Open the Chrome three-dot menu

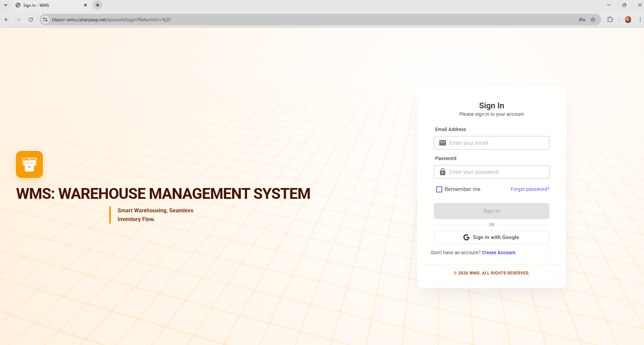640,20
